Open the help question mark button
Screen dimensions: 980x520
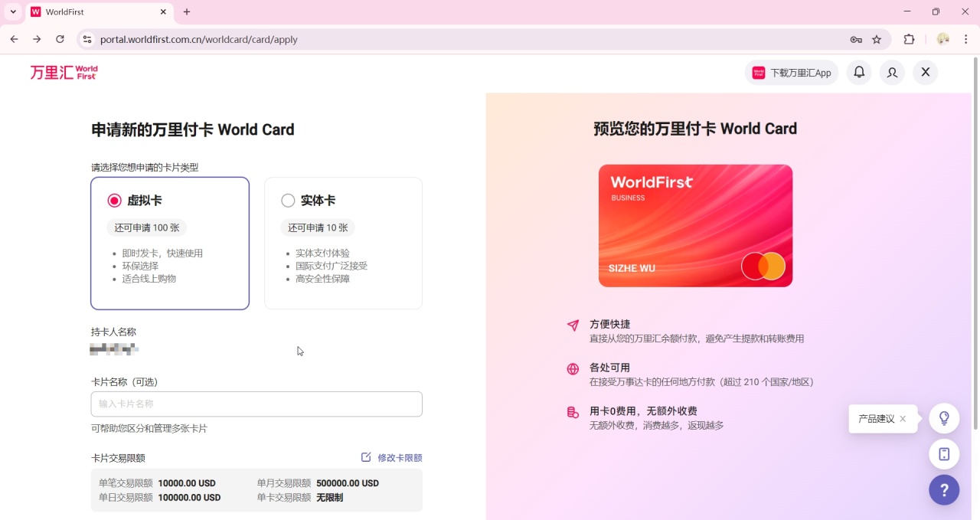point(944,490)
